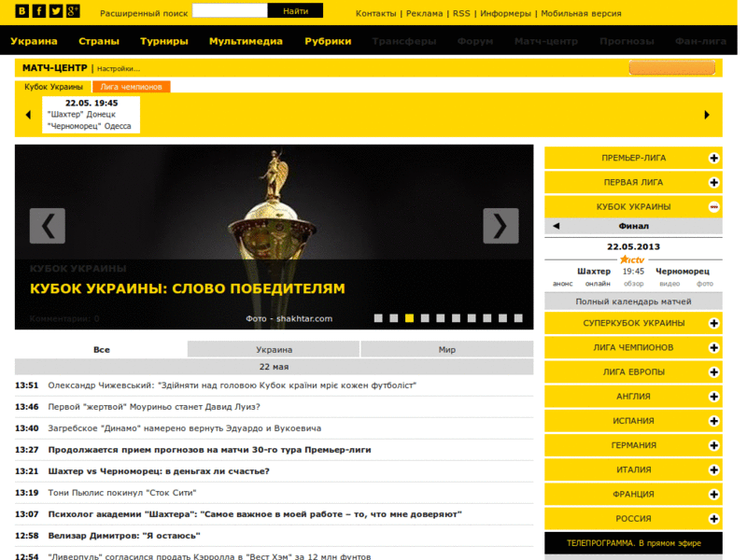Open the Рубрики main menu item

(328, 41)
